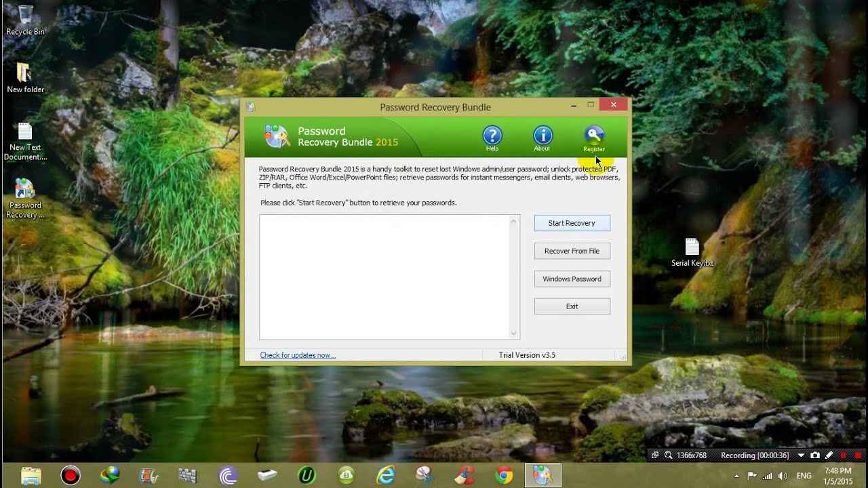Screen dimensions: 868x488
Task: Click the results list scroll down arrow
Action: (x=513, y=333)
